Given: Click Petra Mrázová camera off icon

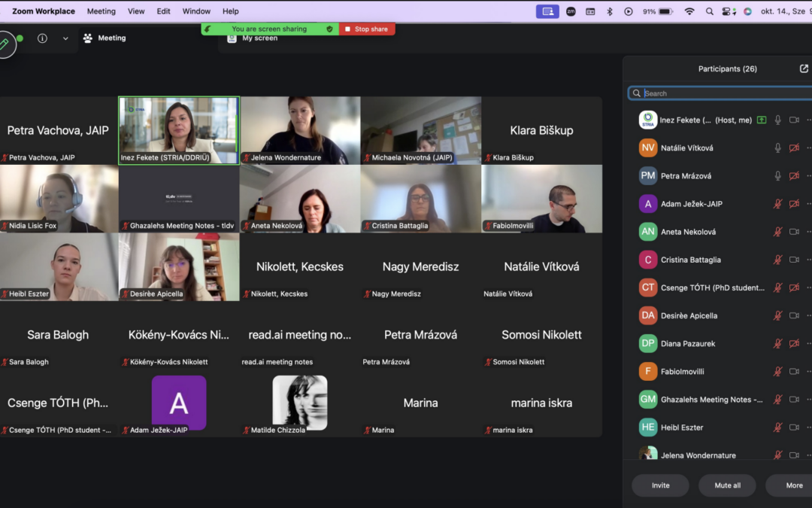Looking at the screenshot, I should [x=794, y=175].
